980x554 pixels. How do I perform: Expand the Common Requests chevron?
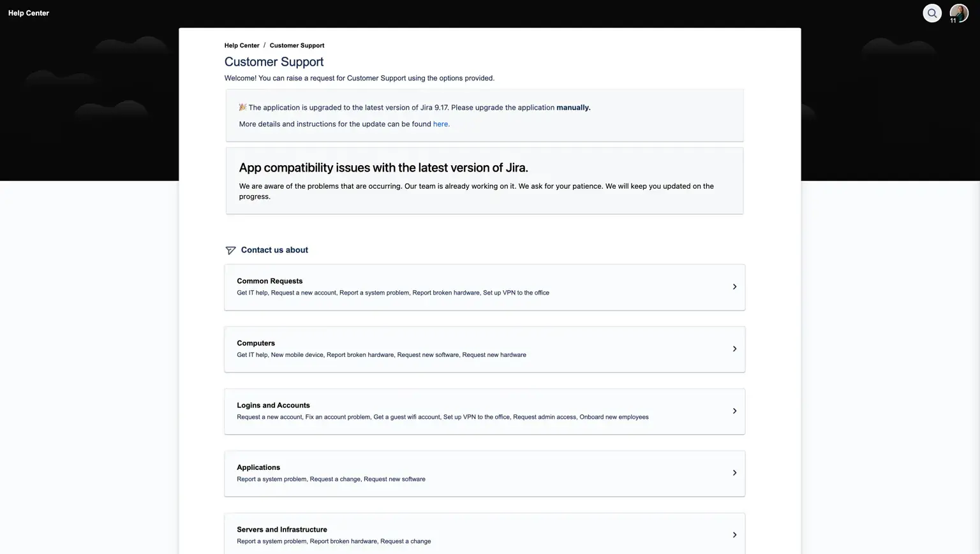click(734, 287)
